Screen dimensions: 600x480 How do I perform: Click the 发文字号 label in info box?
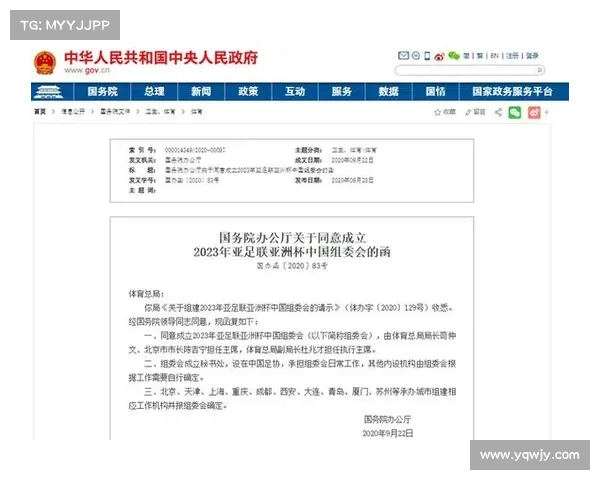[142, 180]
